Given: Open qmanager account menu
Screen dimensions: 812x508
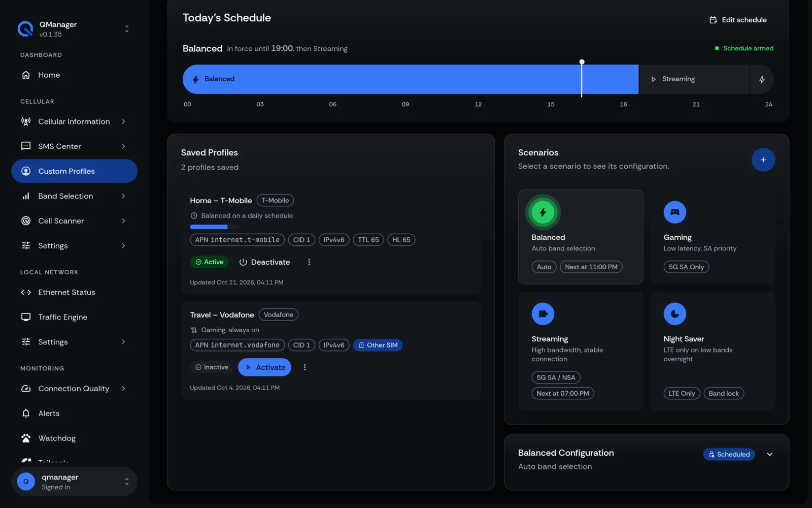Looking at the screenshot, I should point(74,482).
